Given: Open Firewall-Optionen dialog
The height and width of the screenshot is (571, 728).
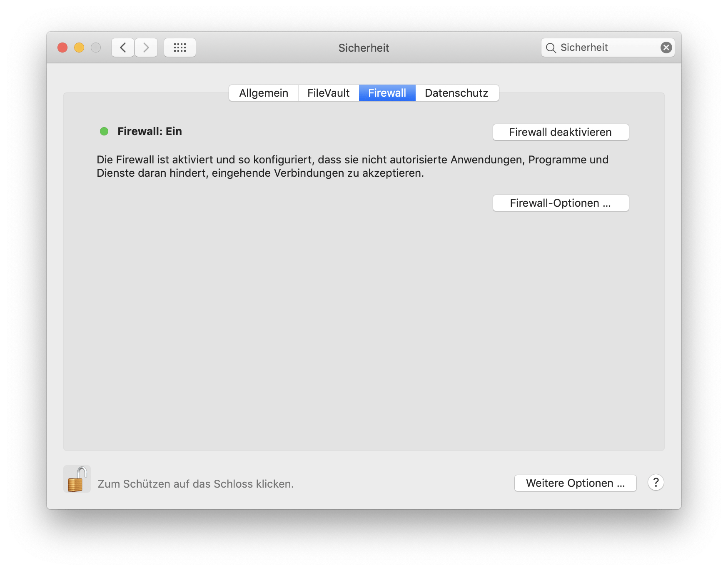Looking at the screenshot, I should tap(561, 203).
